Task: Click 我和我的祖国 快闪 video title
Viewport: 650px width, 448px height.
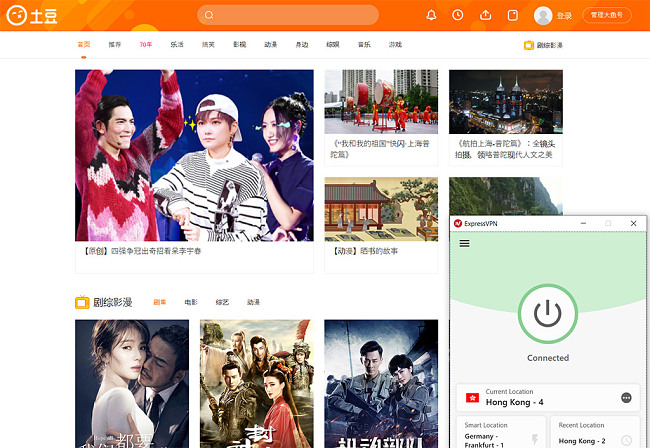Action: 380,149
